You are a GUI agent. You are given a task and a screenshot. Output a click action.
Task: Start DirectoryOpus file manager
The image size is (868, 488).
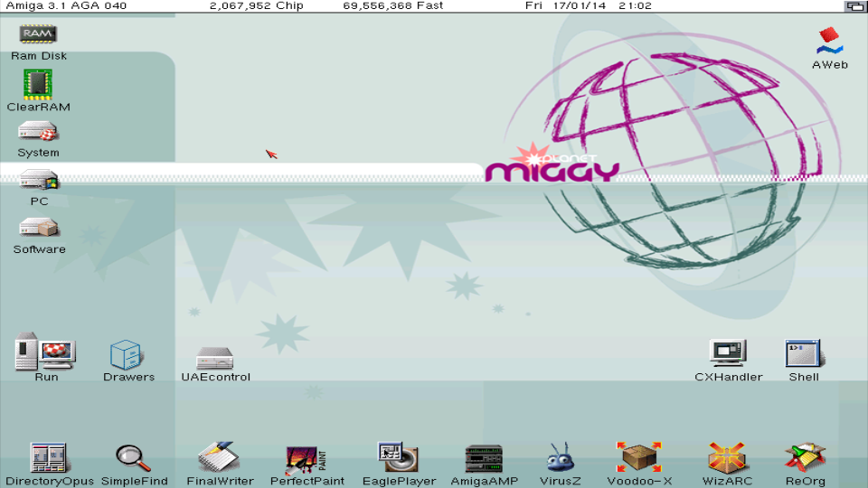pos(49,458)
